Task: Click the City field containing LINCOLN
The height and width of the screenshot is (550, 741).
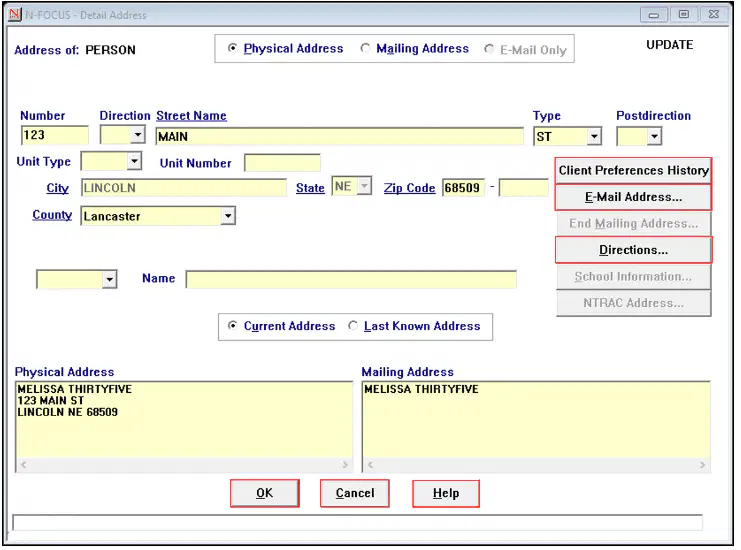Action: click(x=183, y=188)
